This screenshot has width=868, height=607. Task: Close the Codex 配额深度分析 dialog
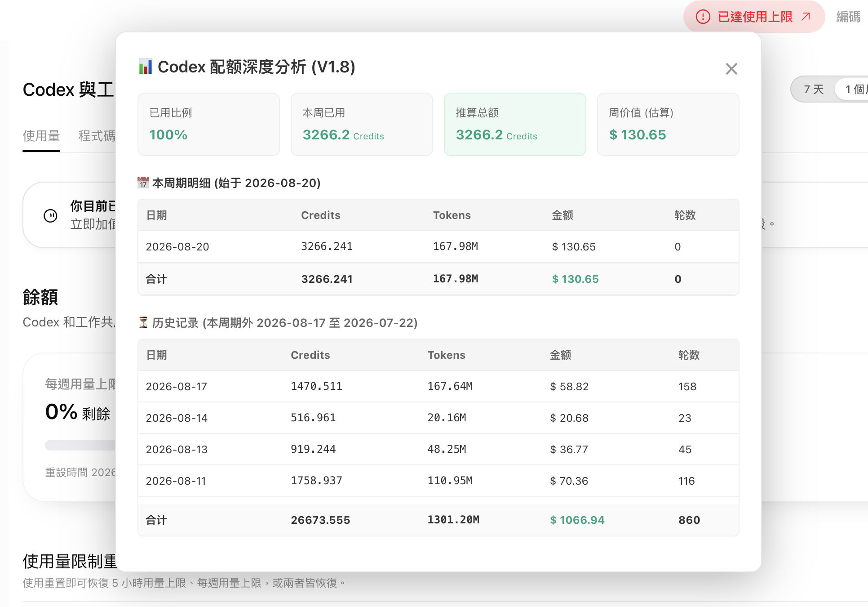click(731, 69)
